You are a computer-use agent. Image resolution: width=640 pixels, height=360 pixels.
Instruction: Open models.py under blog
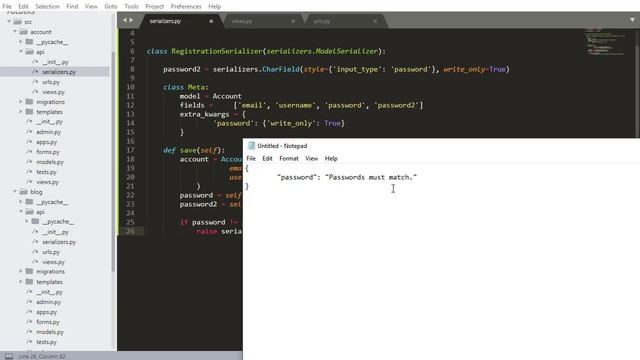(50, 332)
